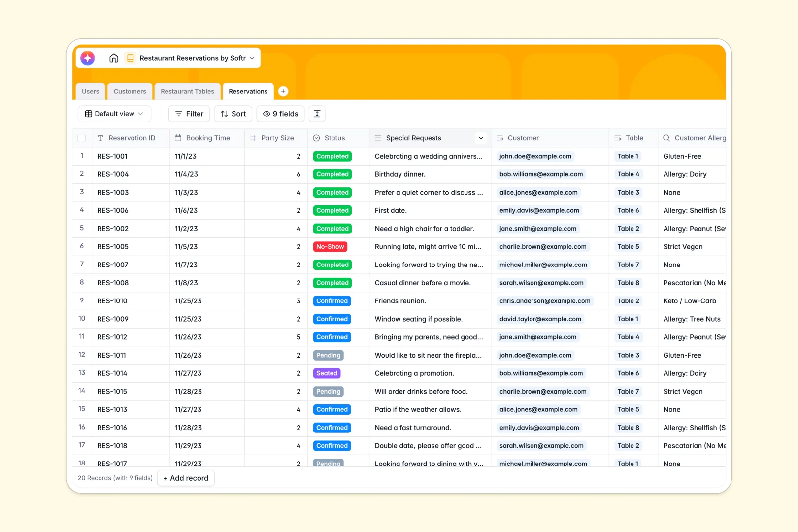Open the Restaurant Tables tab

coord(188,91)
